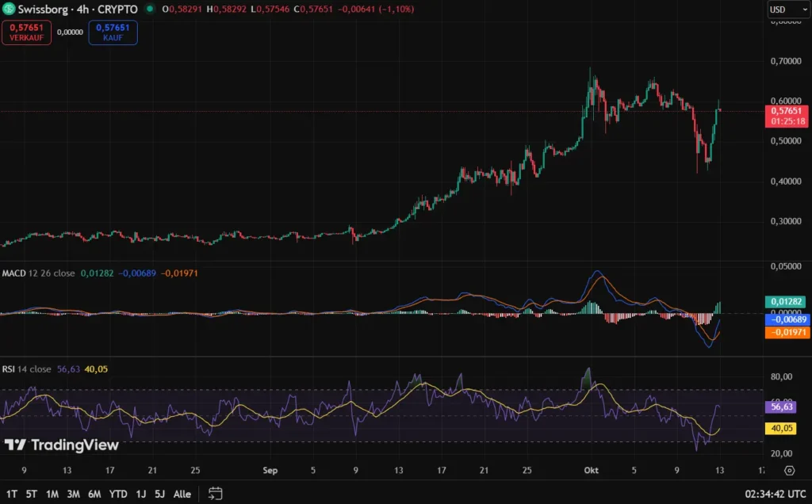Switch to YTD time range
This screenshot has height=504, width=812.
pos(118,494)
